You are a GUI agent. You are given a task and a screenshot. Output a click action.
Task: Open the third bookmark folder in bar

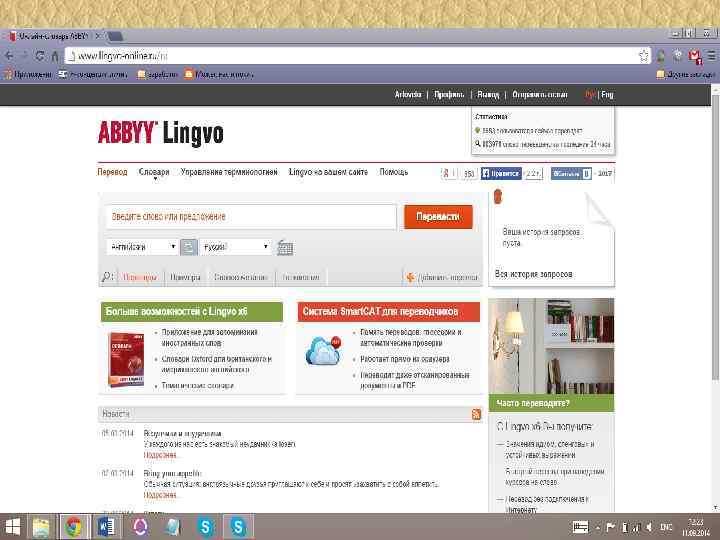pyautogui.click(x=157, y=74)
